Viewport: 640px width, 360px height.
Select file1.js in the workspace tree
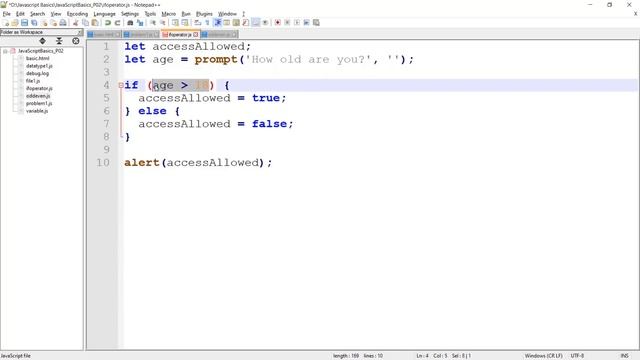tap(33, 81)
